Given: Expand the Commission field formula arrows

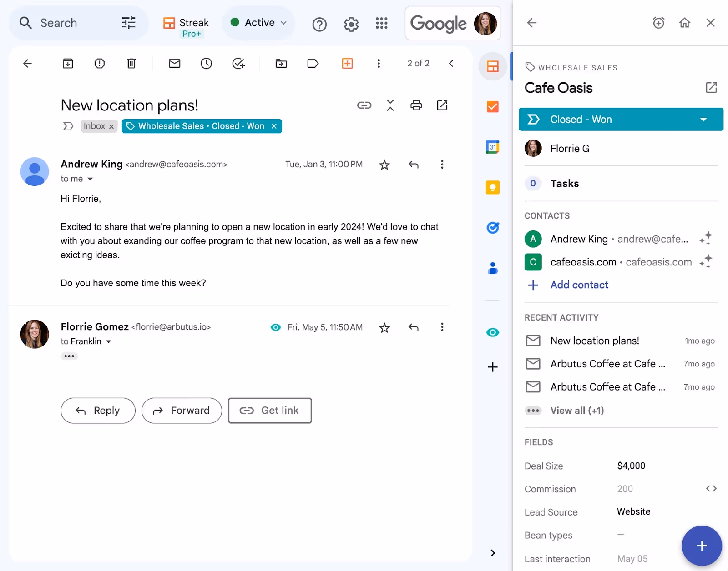Looking at the screenshot, I should 711,489.
